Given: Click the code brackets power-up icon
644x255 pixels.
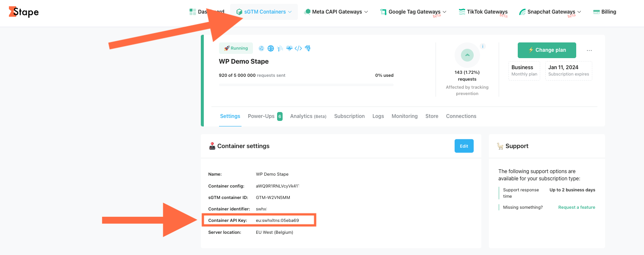Looking at the screenshot, I should [298, 48].
